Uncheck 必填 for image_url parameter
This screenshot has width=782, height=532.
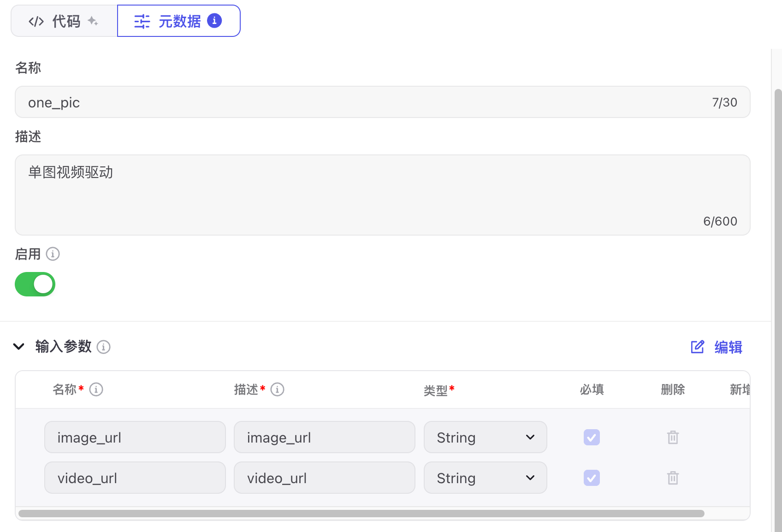click(x=592, y=437)
